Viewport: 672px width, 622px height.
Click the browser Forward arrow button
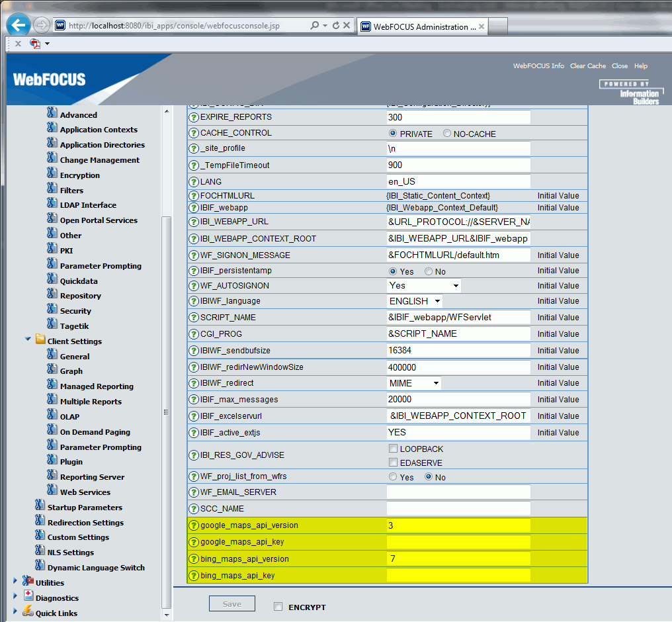pos(42,25)
